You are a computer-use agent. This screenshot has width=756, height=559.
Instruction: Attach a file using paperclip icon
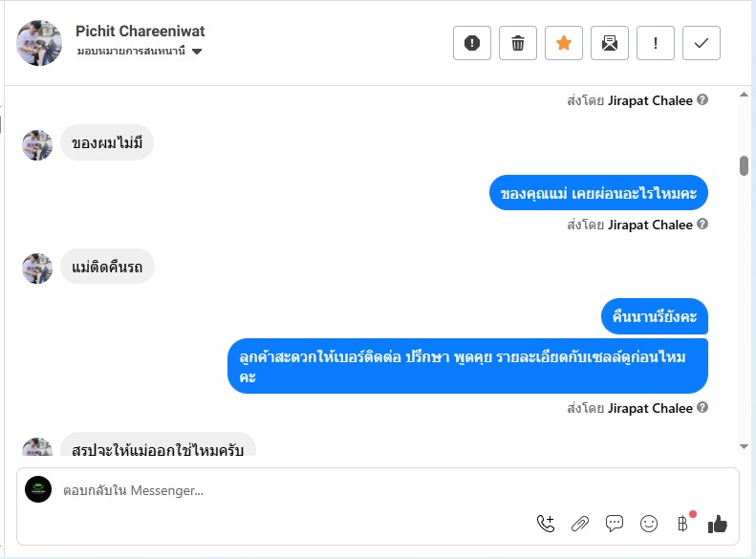(579, 523)
